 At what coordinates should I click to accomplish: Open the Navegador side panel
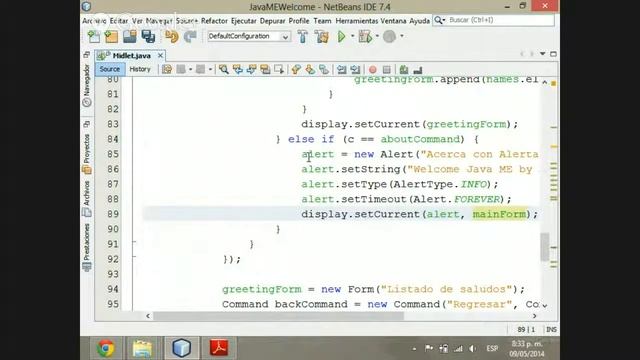click(87, 85)
